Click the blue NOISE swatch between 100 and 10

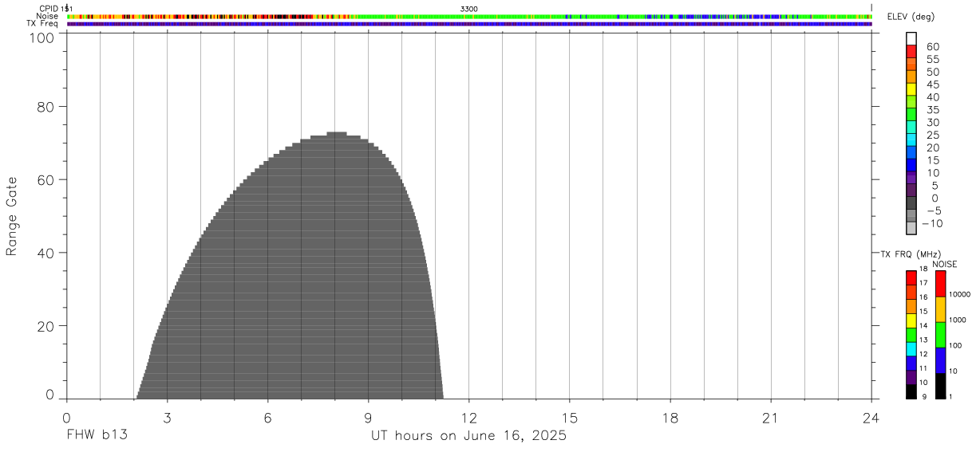click(x=941, y=360)
